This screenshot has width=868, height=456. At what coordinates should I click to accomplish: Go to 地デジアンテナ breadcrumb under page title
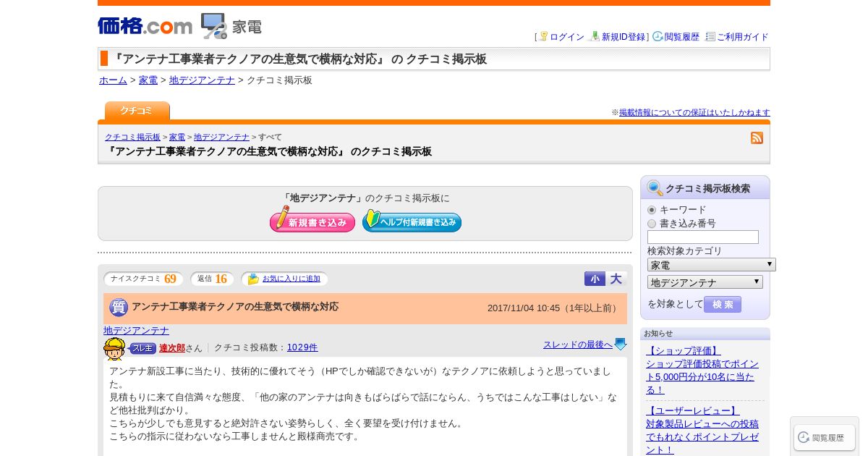202,80
